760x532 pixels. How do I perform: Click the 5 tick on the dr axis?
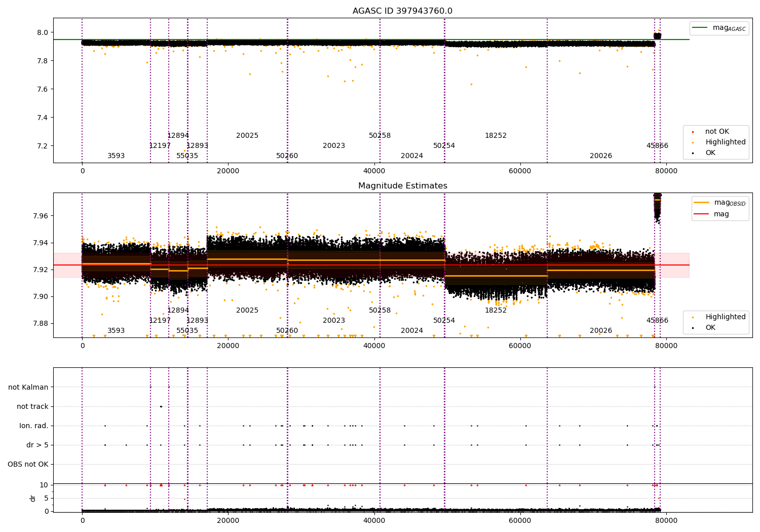pos(46,498)
